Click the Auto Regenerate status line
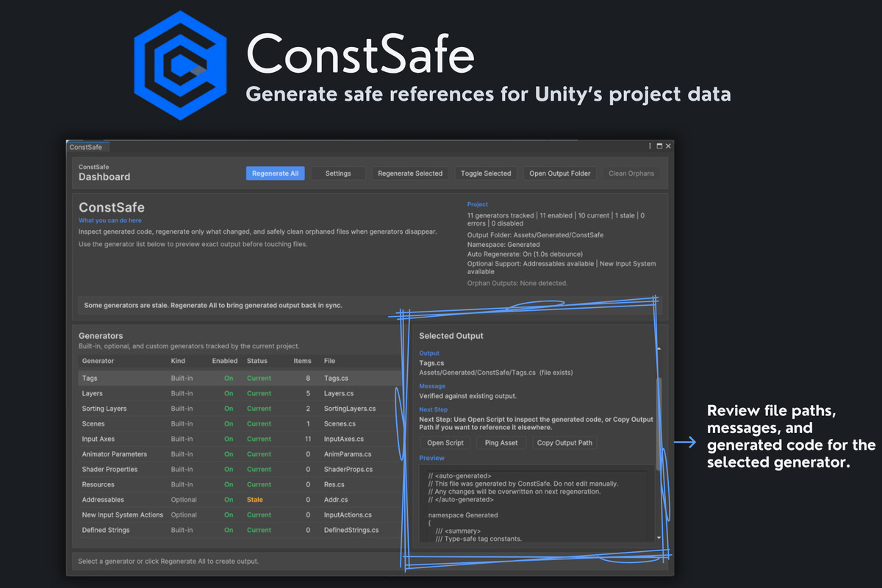882x588 pixels. click(x=523, y=254)
